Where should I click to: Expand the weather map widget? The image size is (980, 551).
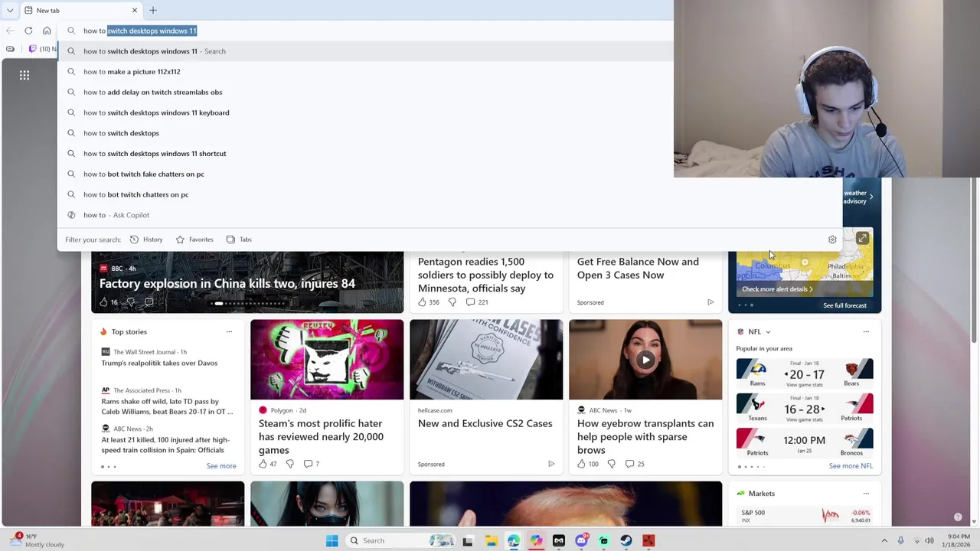pos(862,238)
